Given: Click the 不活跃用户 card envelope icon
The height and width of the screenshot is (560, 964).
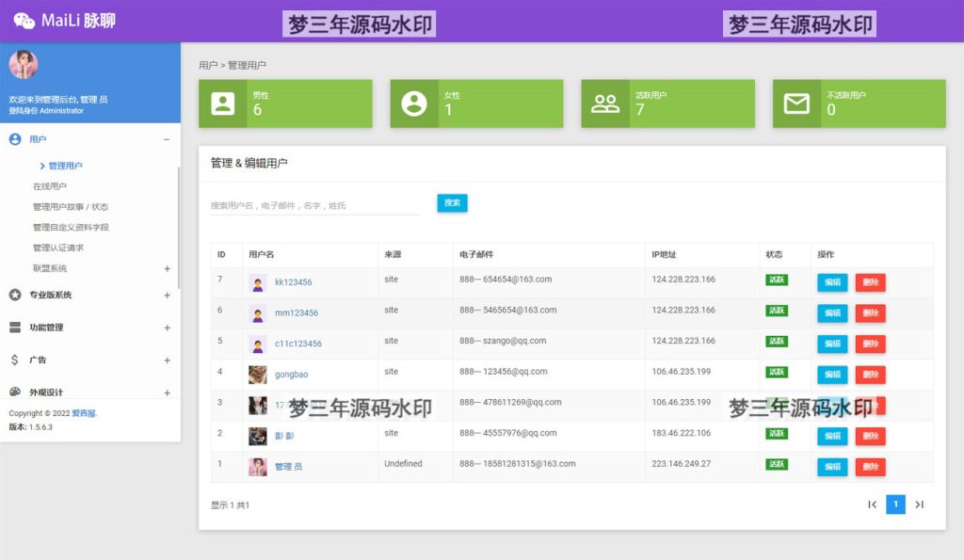Looking at the screenshot, I should coord(796,104).
